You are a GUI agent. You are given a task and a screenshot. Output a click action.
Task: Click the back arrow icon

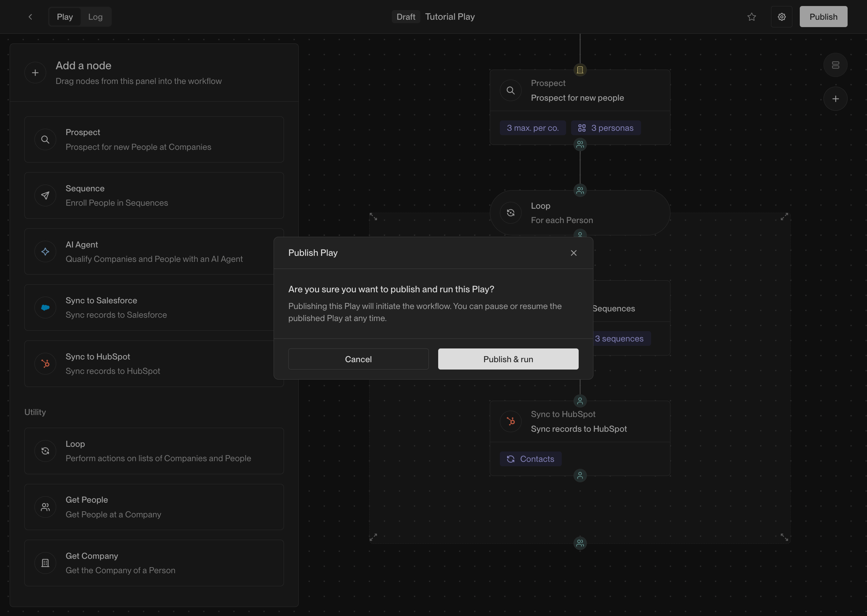[30, 17]
